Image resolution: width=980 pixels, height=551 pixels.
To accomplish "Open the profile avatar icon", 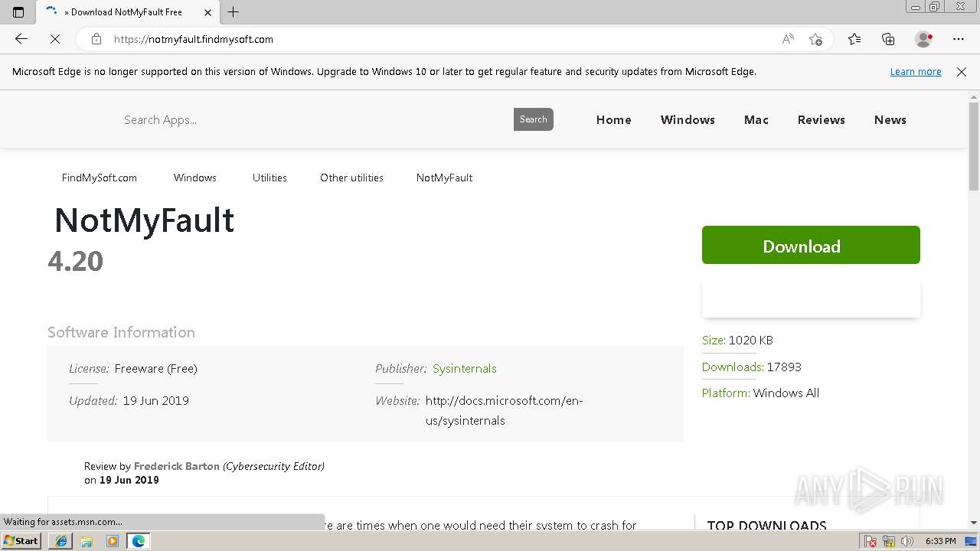I will coord(923,39).
